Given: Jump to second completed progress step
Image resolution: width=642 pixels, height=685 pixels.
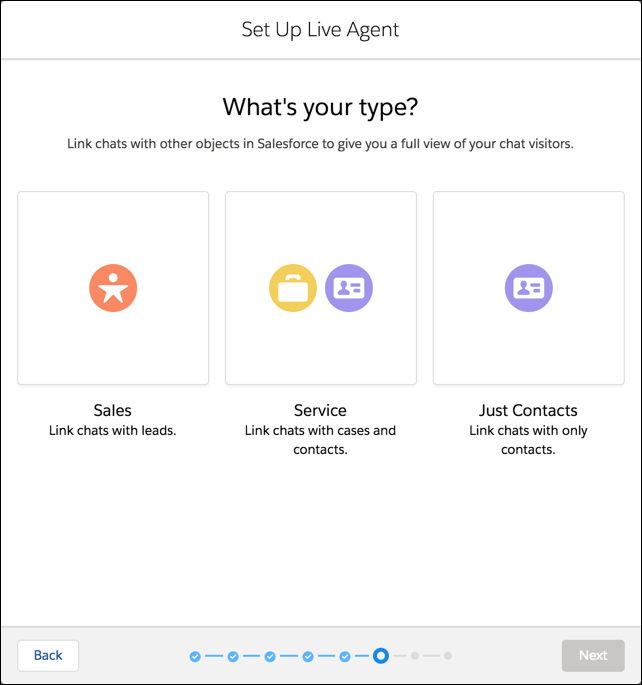Looking at the screenshot, I should point(233,656).
